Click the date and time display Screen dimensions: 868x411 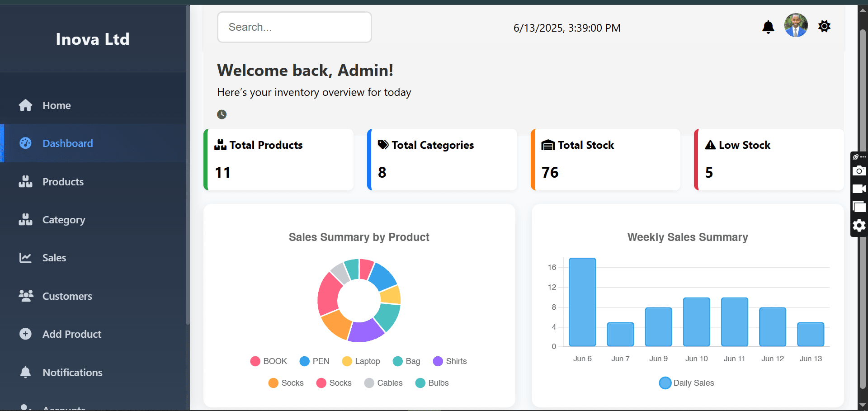567,28
